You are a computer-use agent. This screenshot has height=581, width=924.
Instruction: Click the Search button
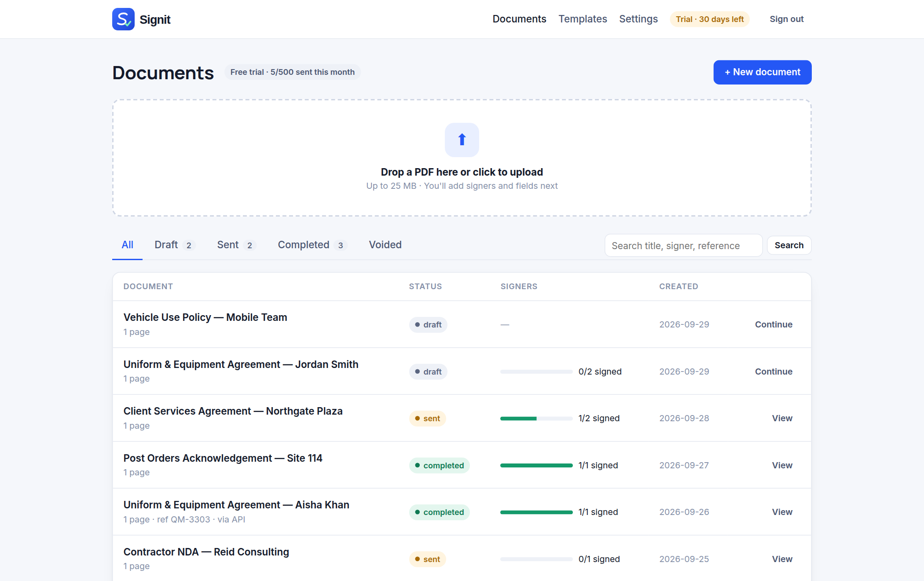[x=789, y=245]
